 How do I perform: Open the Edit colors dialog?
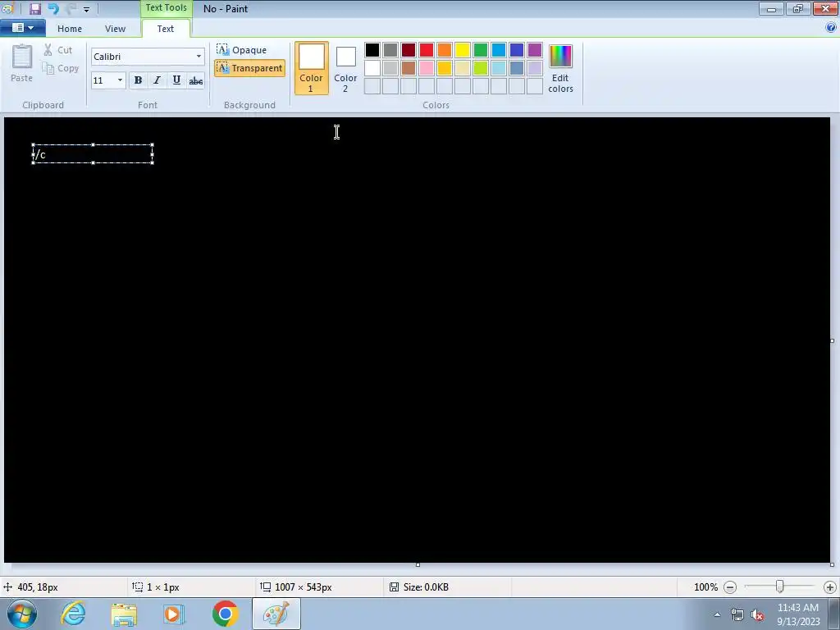pyautogui.click(x=560, y=68)
